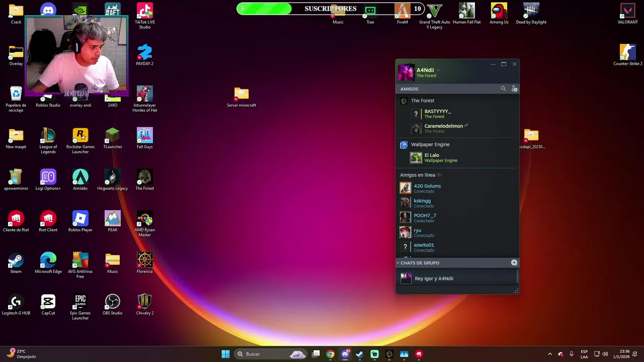Select the League of Legends desktop icon
644x362 pixels.
[48, 141]
